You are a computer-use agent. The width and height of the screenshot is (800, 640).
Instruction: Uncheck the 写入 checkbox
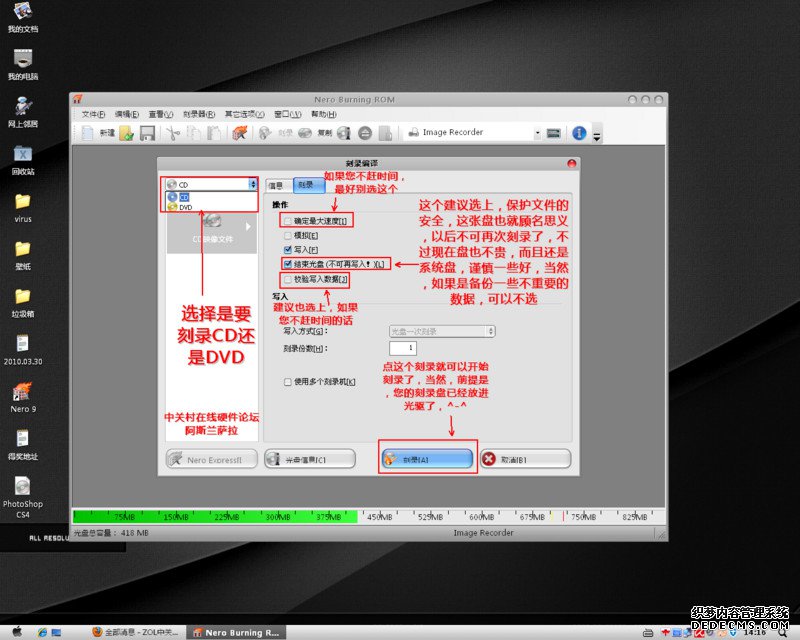(x=288, y=250)
